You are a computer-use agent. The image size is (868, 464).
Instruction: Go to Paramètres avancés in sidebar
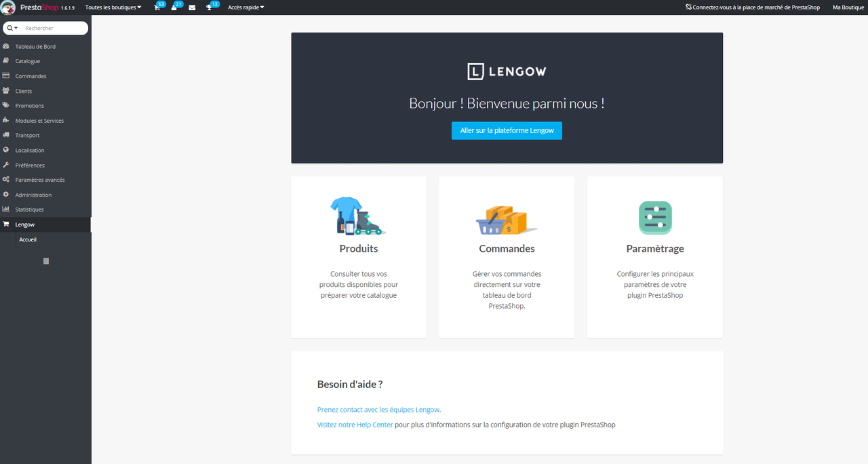(40, 180)
